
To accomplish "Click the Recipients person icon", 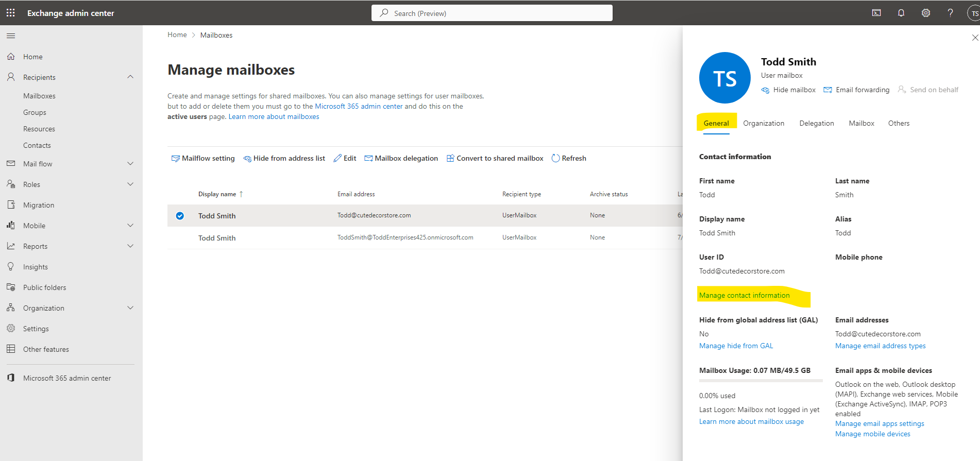I will click(11, 77).
